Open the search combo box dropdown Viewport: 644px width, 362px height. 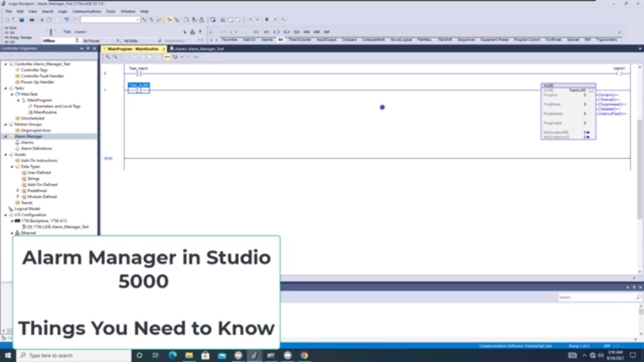tap(137, 20)
